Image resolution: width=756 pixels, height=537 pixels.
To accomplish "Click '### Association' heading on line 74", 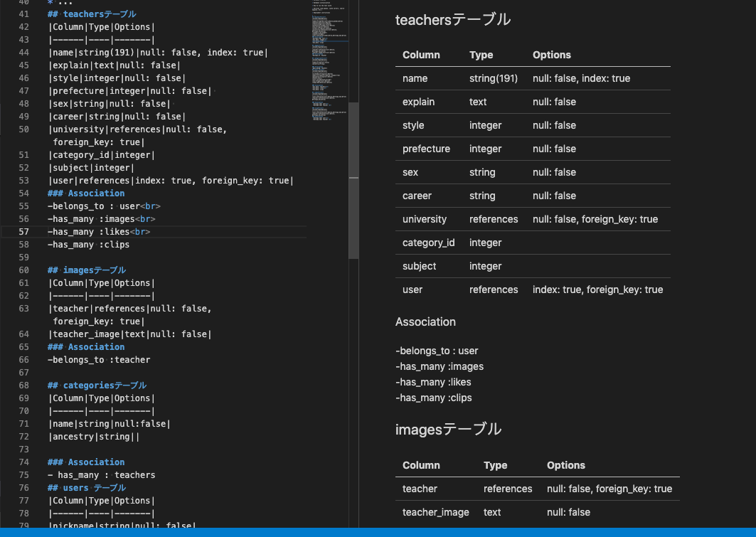I will click(x=86, y=462).
